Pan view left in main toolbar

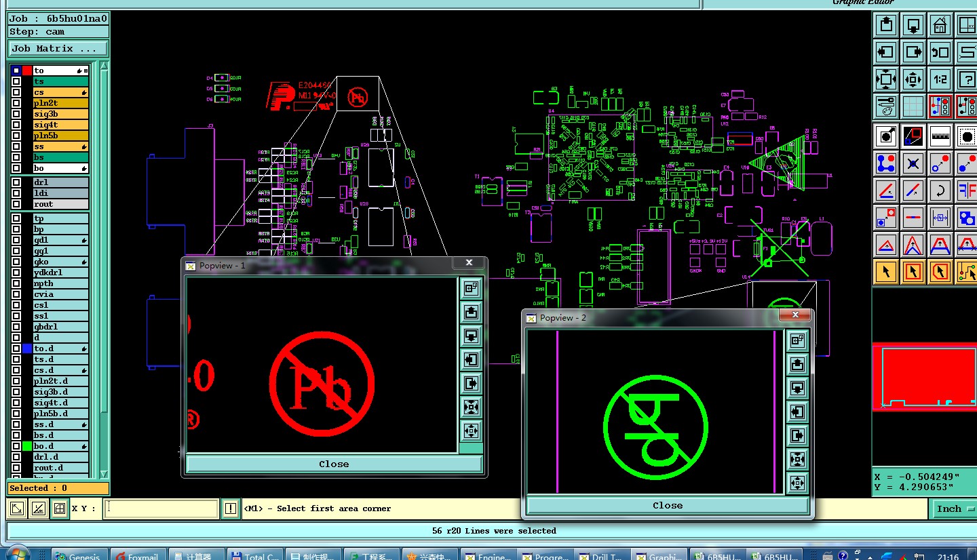coord(885,52)
